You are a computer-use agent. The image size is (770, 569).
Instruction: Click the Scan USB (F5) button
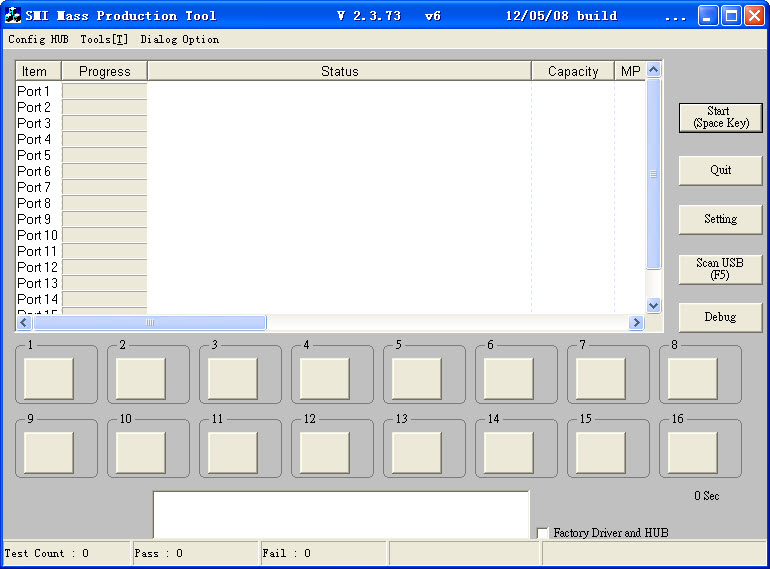point(720,269)
